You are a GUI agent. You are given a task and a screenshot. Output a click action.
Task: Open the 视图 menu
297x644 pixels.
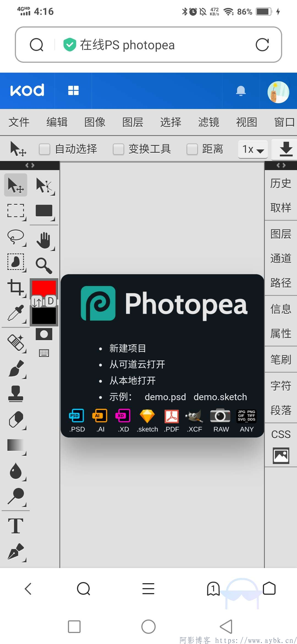pos(247,122)
